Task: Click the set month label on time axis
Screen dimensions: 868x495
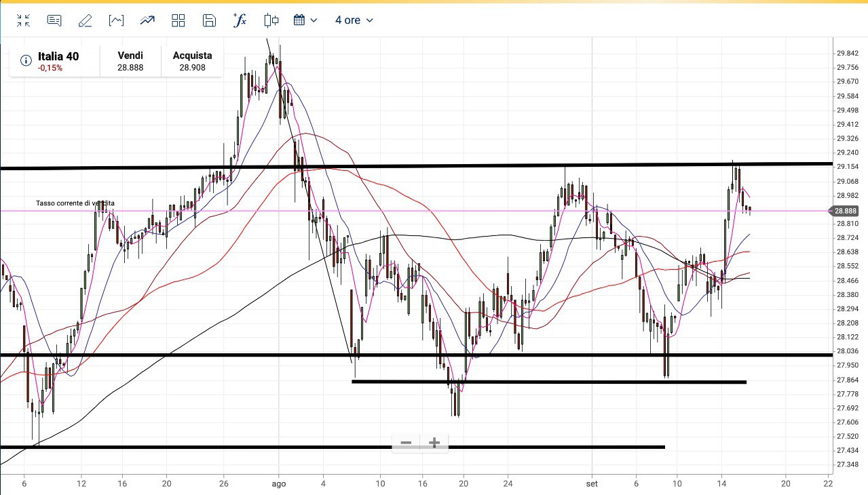Action: tap(592, 485)
